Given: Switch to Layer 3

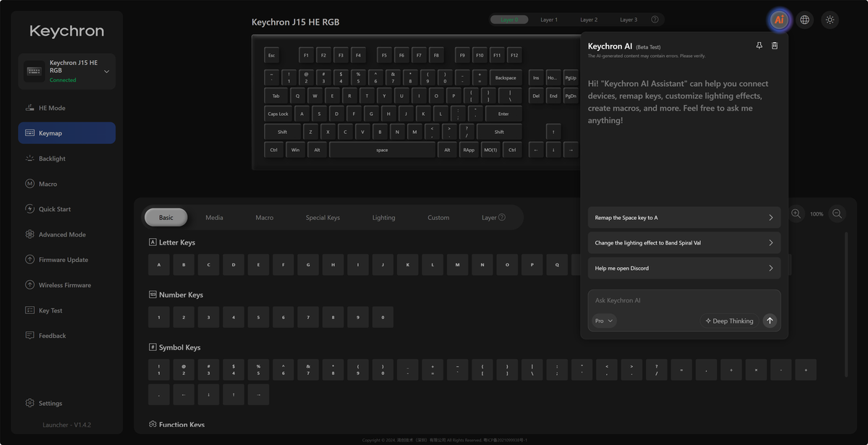Looking at the screenshot, I should point(629,20).
